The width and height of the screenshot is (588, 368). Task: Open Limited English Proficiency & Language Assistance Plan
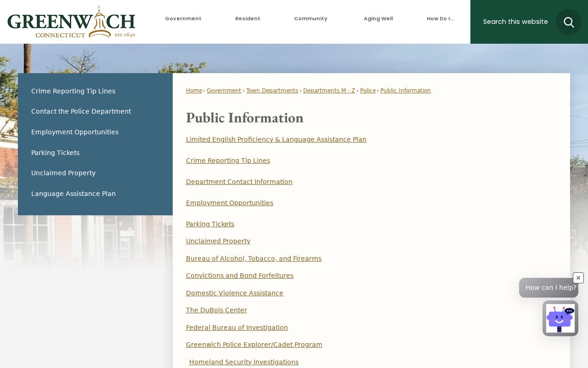276,139
